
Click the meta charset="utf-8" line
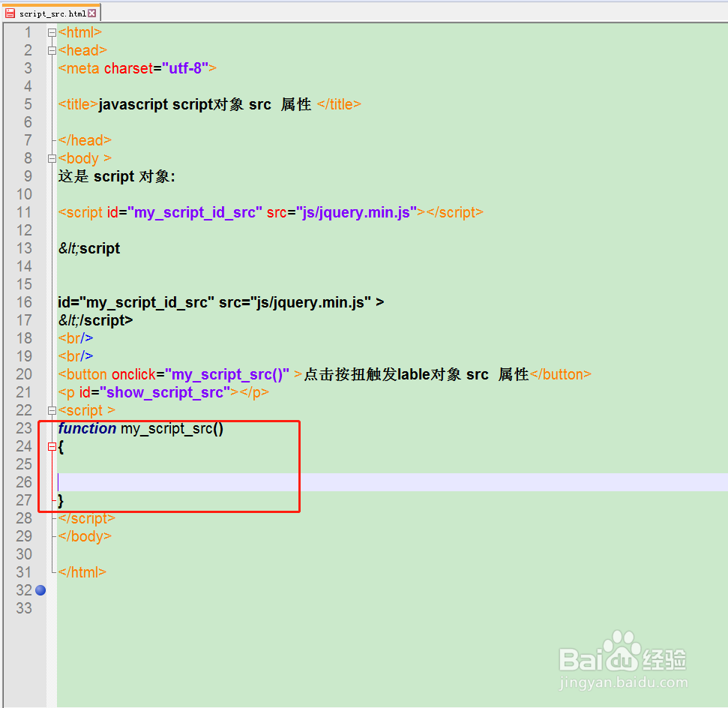137,69
